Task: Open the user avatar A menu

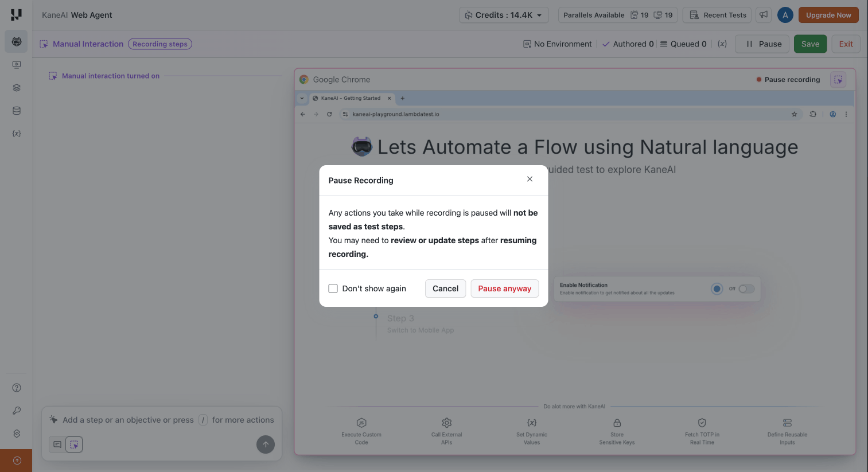Action: (785, 15)
